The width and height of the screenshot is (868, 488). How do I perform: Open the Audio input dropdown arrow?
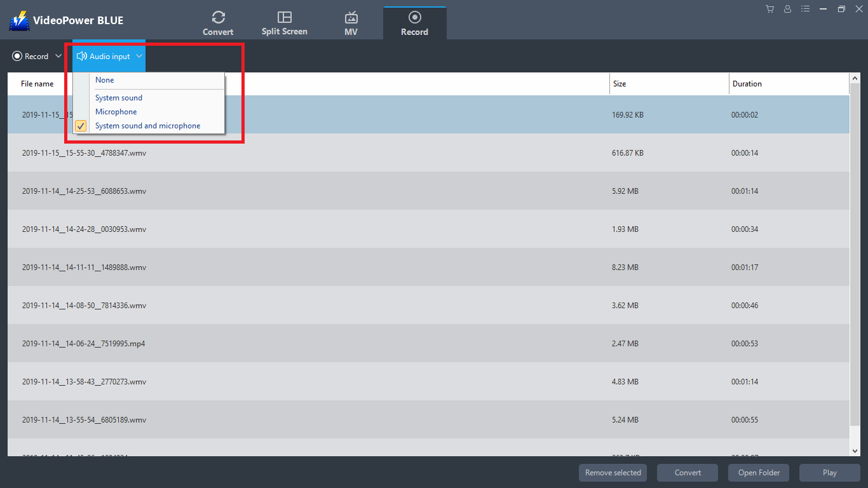pos(139,56)
